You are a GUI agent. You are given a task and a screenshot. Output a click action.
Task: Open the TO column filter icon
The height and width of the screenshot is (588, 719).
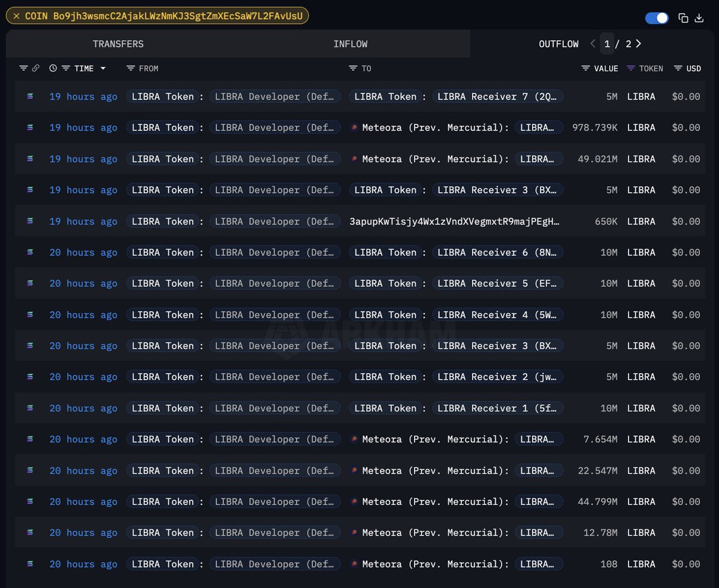click(x=353, y=68)
